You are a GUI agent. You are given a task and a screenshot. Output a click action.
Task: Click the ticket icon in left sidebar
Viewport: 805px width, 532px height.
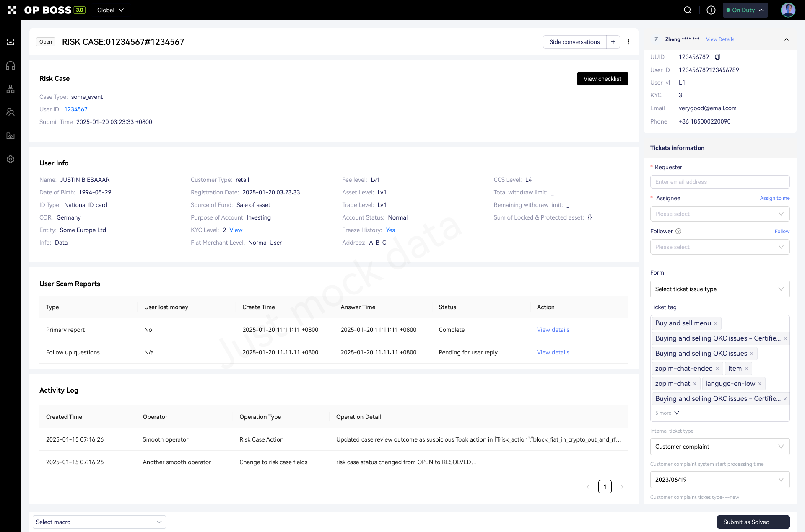point(10,42)
